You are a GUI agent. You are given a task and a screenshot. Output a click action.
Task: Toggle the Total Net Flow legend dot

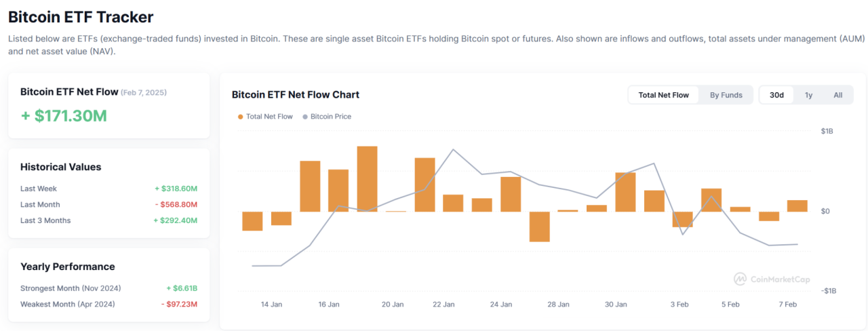pyautogui.click(x=240, y=117)
